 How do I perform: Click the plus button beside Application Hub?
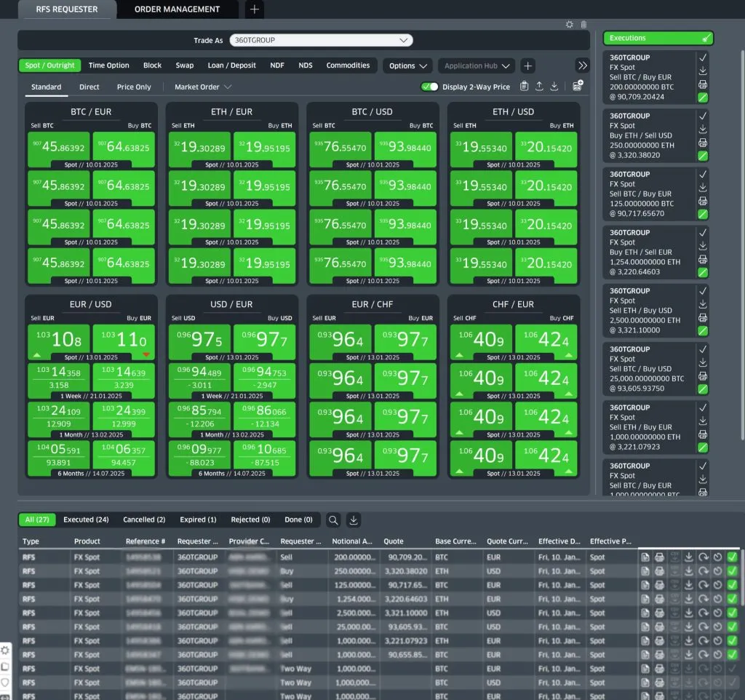(527, 65)
